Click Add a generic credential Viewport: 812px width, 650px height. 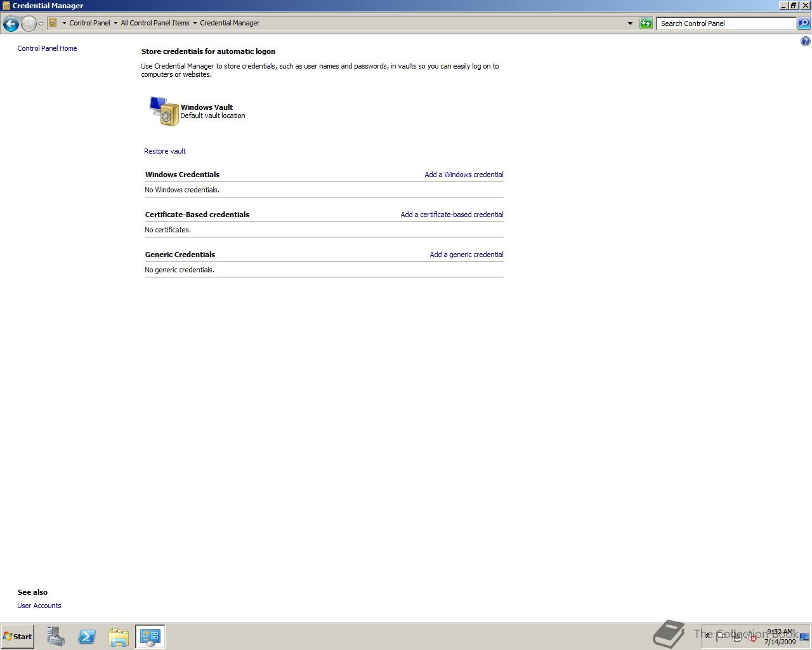466,255
